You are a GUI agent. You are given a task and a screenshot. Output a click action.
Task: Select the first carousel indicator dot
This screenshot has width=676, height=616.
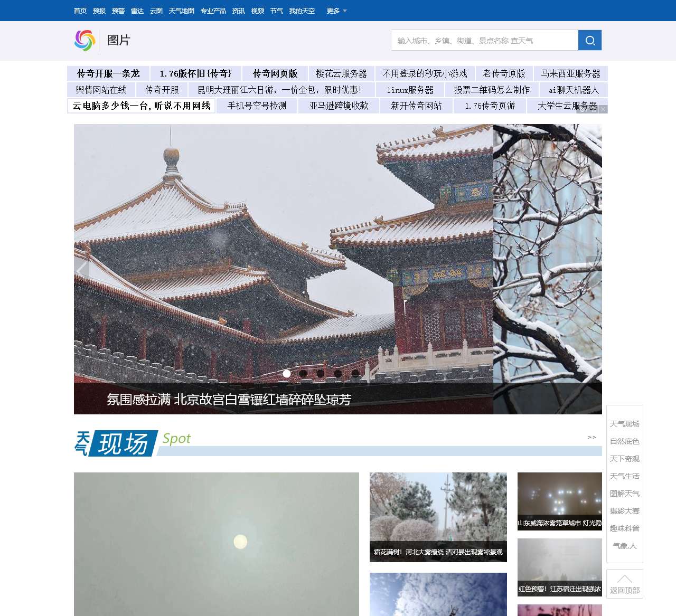[287, 374]
